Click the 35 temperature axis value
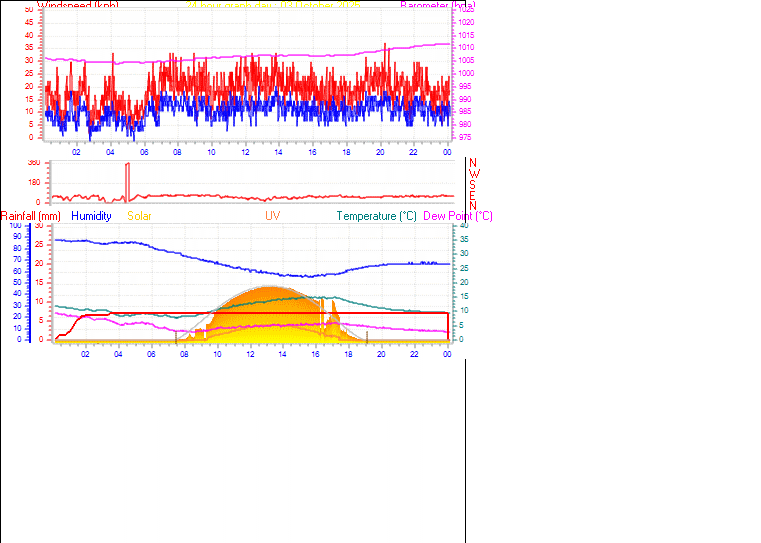The height and width of the screenshot is (543, 761). 464,239
